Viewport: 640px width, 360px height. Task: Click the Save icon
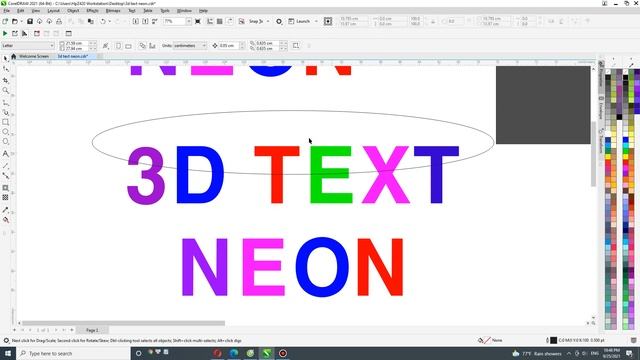(x=30, y=21)
